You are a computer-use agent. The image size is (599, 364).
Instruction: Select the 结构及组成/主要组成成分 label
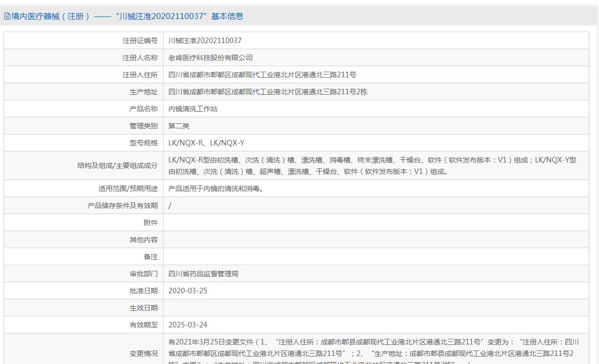point(117,165)
